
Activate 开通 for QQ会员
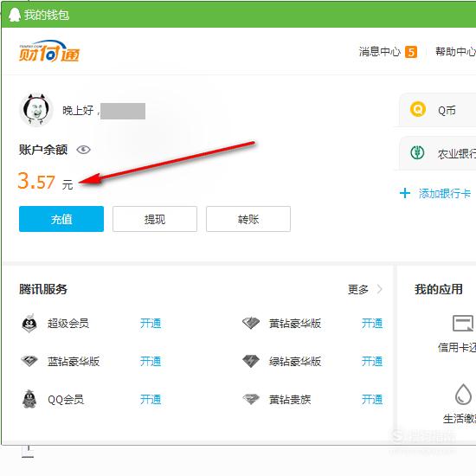[x=151, y=400]
